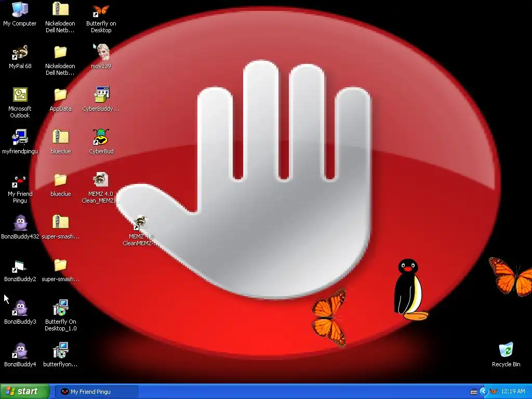Screen dimensions: 532x399
Task: Click the orange butterfly beside the Pingu penguin
Action: (329, 317)
